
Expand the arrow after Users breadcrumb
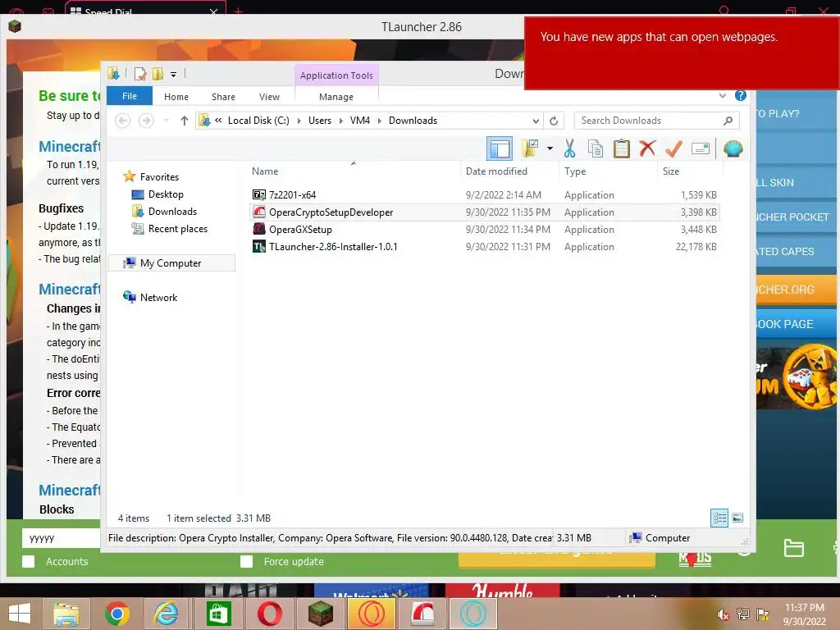340,121
